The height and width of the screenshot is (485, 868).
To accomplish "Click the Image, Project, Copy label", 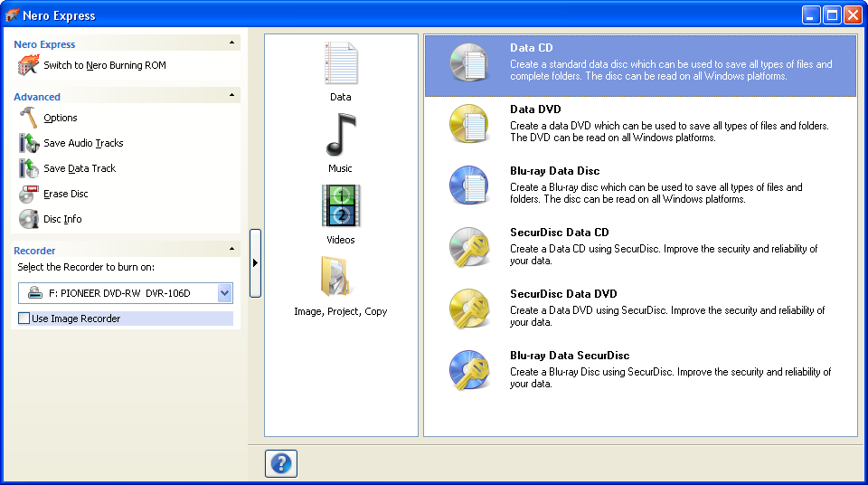I will pos(341,311).
